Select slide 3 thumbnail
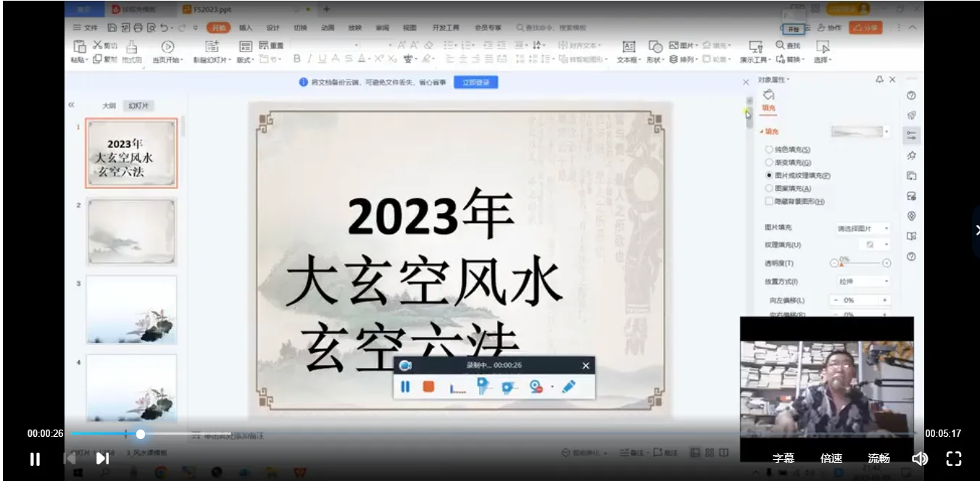 [131, 309]
